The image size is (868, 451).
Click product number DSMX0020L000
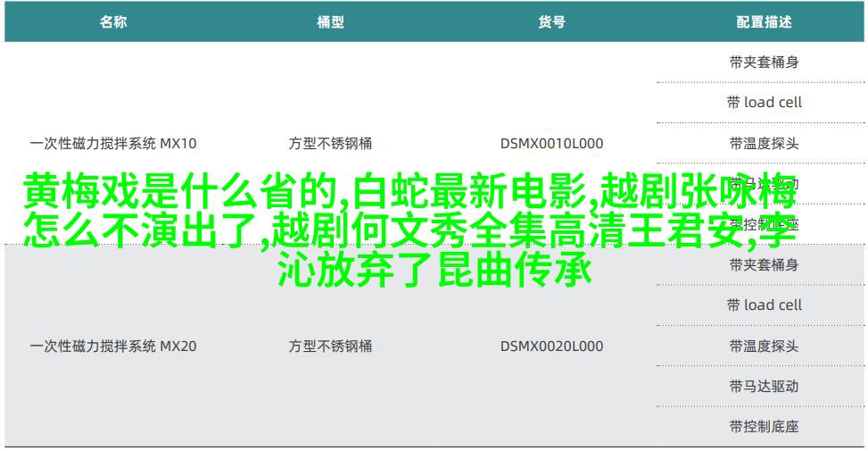point(551,346)
